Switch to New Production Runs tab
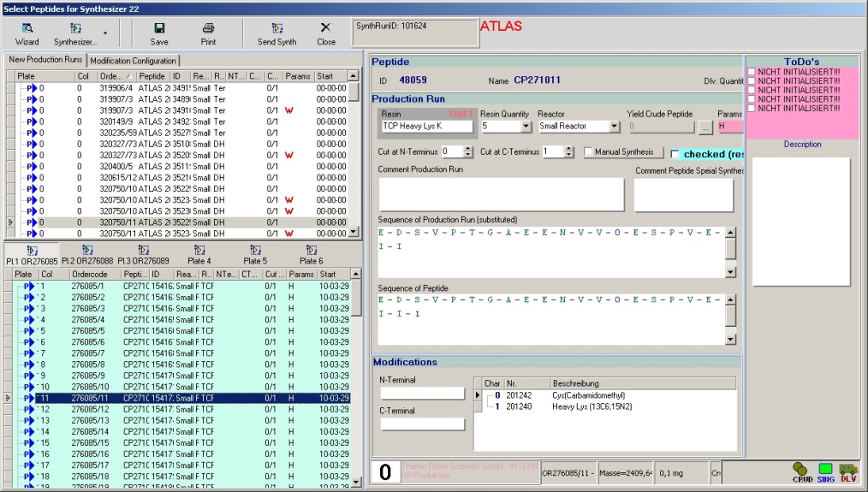 coord(45,60)
